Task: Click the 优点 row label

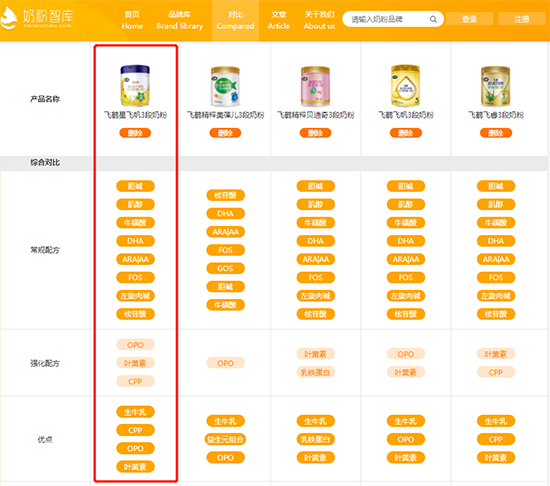Action: pyautogui.click(x=45, y=439)
